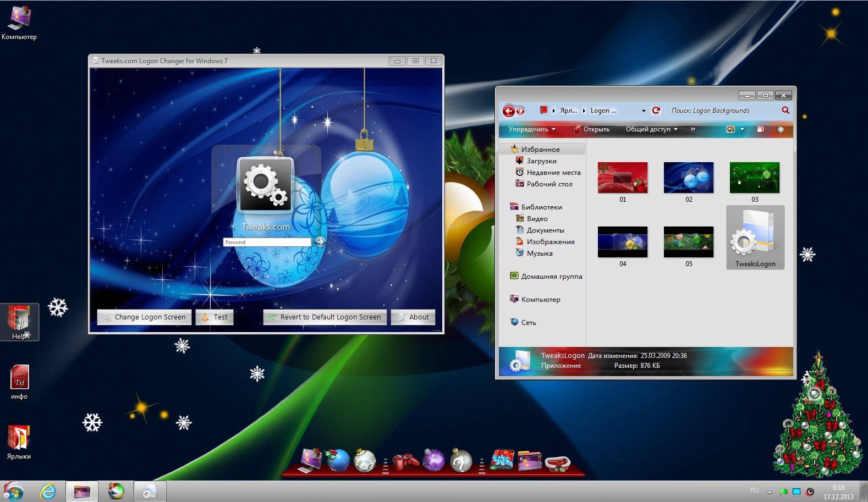Expand arrow between Ярл... and Logon breadcrumb

(x=584, y=111)
